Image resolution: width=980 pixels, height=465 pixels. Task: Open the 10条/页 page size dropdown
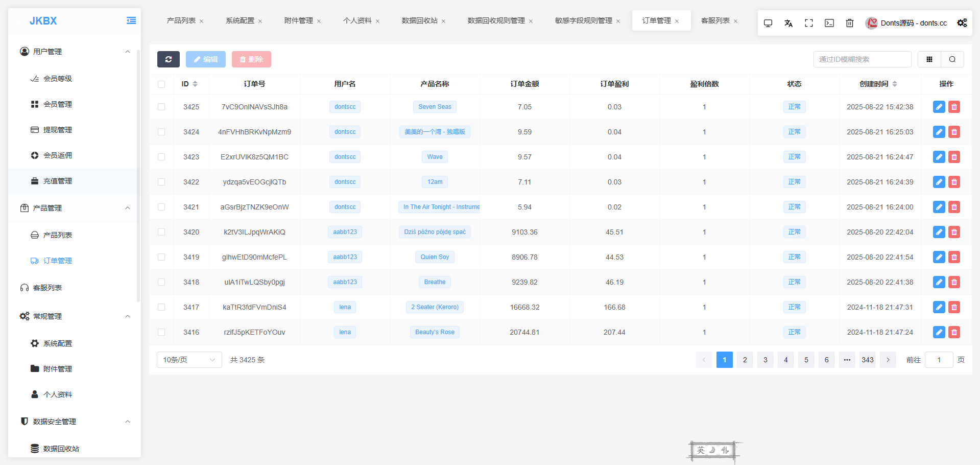189,360
